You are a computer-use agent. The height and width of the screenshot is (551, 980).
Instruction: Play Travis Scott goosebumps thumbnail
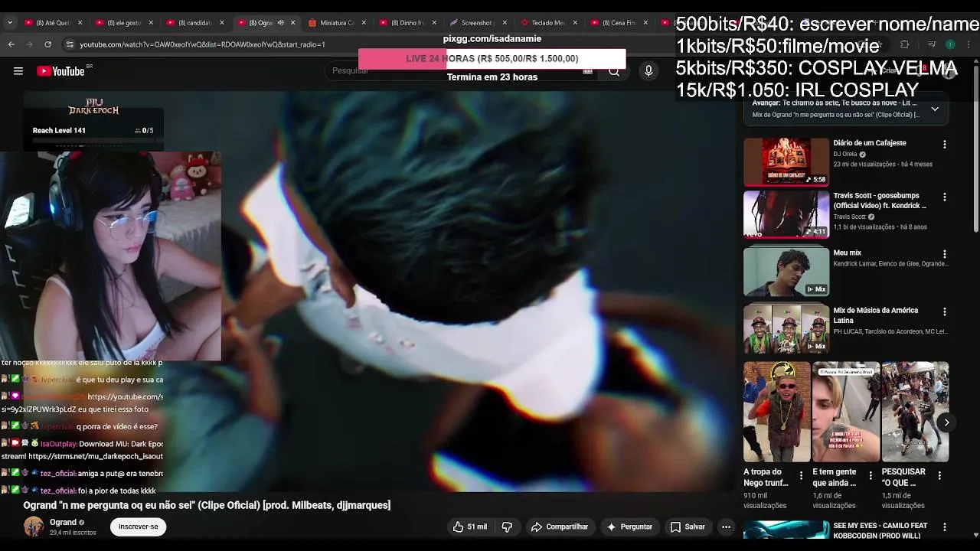click(786, 214)
